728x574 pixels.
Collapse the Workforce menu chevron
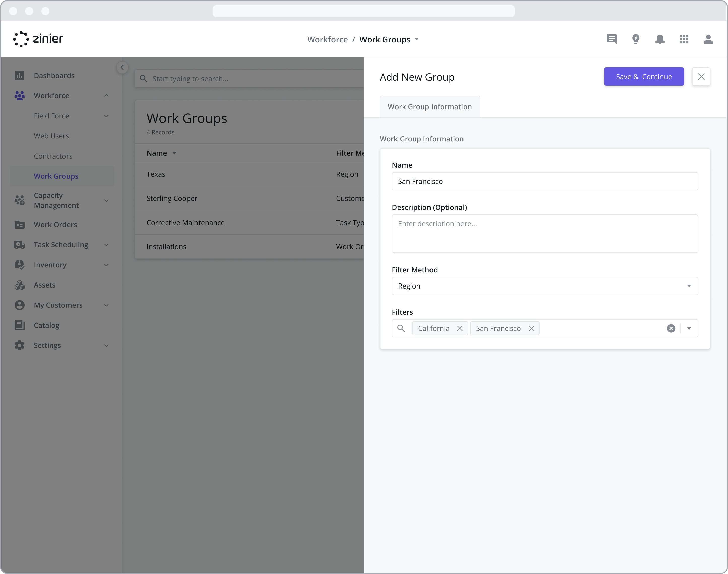coord(106,96)
